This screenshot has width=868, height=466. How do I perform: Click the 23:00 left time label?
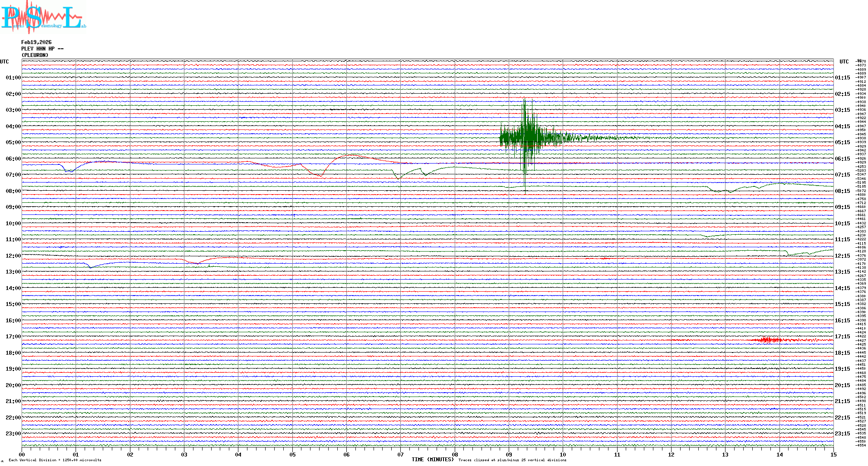tap(13, 434)
